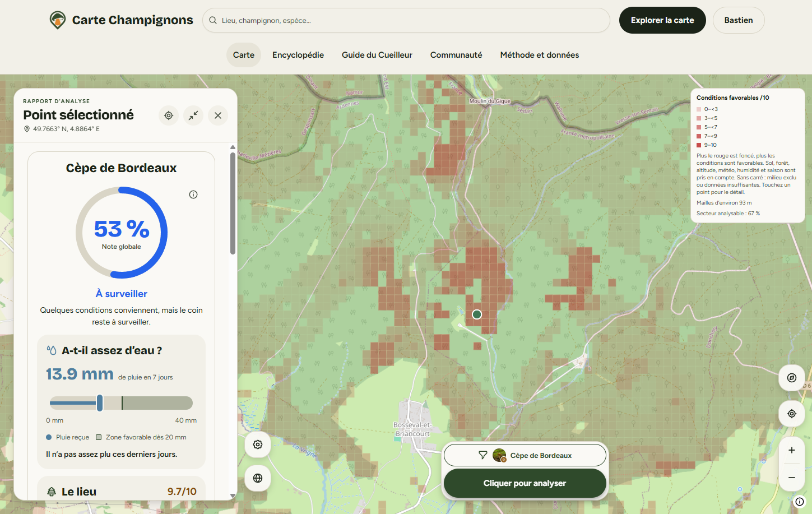812x514 pixels.
Task: Click the Cèpe de Bordeaux mushroom thumbnail
Action: pyautogui.click(x=499, y=455)
